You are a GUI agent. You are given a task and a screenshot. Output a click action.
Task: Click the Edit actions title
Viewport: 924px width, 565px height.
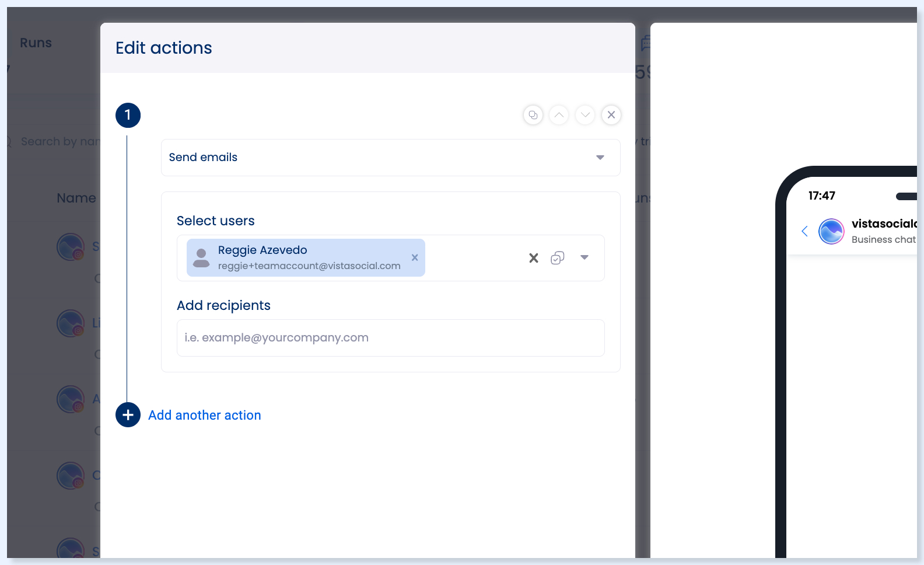(164, 48)
